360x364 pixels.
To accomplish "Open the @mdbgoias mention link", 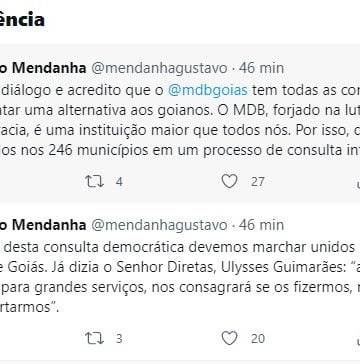I will point(208,90).
